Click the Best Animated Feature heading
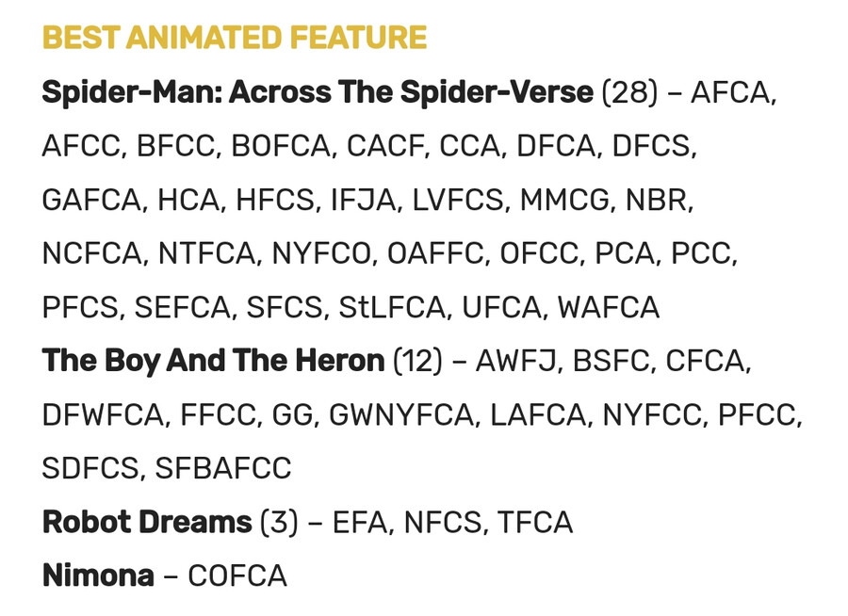 click(x=234, y=39)
